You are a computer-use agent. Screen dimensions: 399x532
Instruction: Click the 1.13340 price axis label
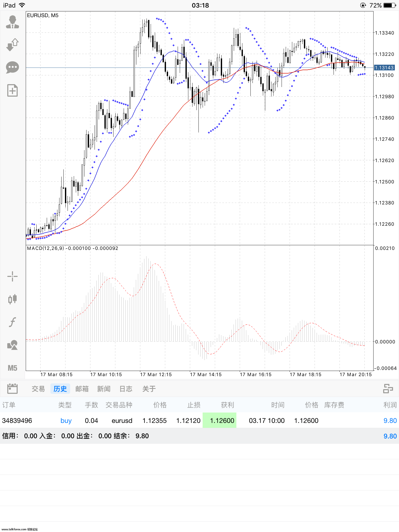click(384, 33)
